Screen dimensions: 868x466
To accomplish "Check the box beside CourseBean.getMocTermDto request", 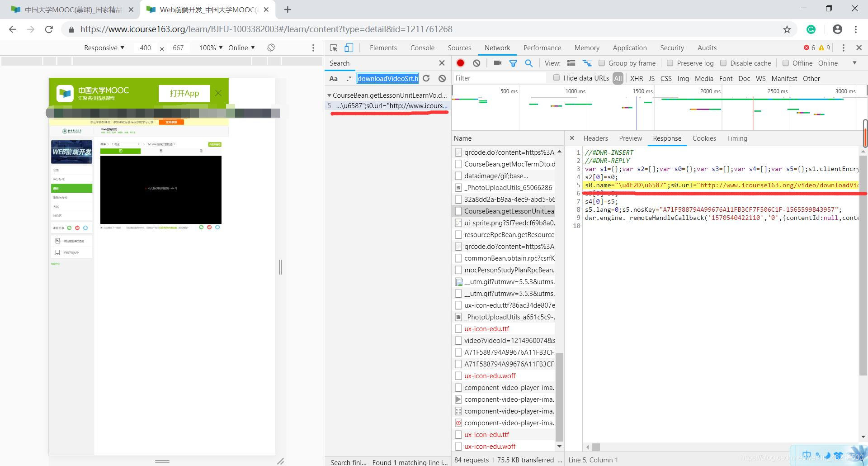I will tap(458, 164).
